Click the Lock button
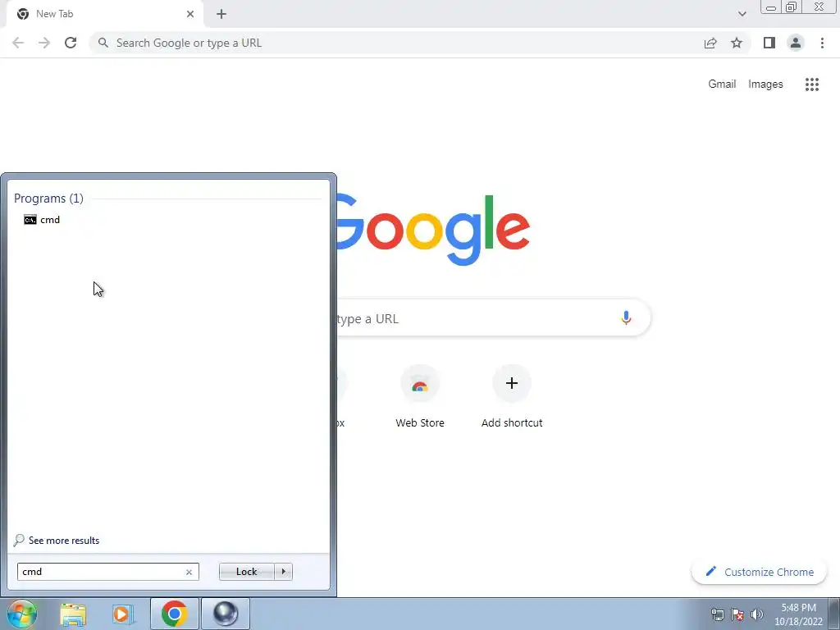This screenshot has height=630, width=840. tap(246, 572)
